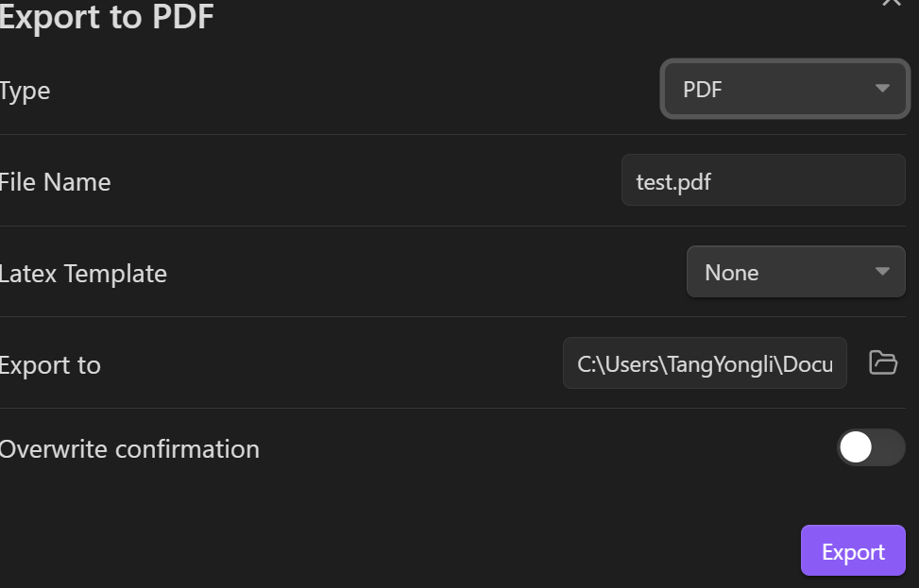
Task: Click the Overwrite confirmation label
Action: (x=129, y=449)
